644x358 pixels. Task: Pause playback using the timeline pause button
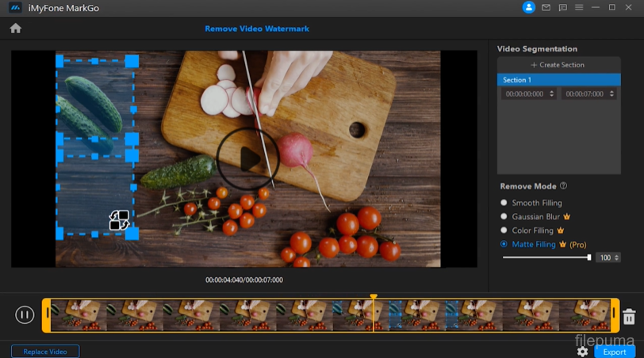click(x=25, y=315)
